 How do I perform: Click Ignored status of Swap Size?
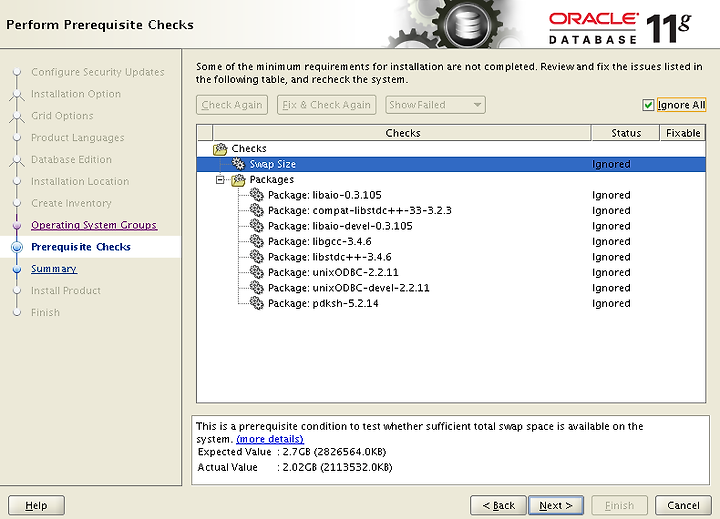611,164
